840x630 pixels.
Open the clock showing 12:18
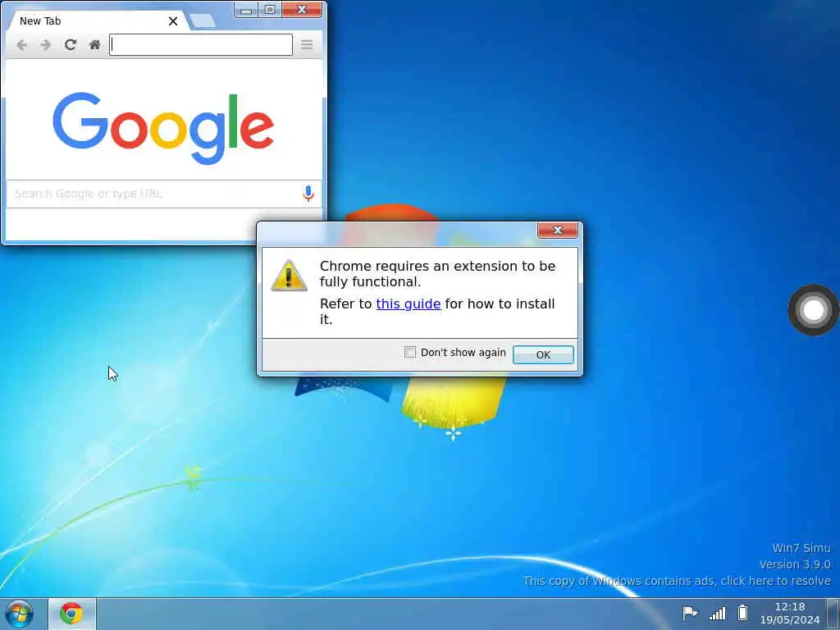[x=790, y=614]
